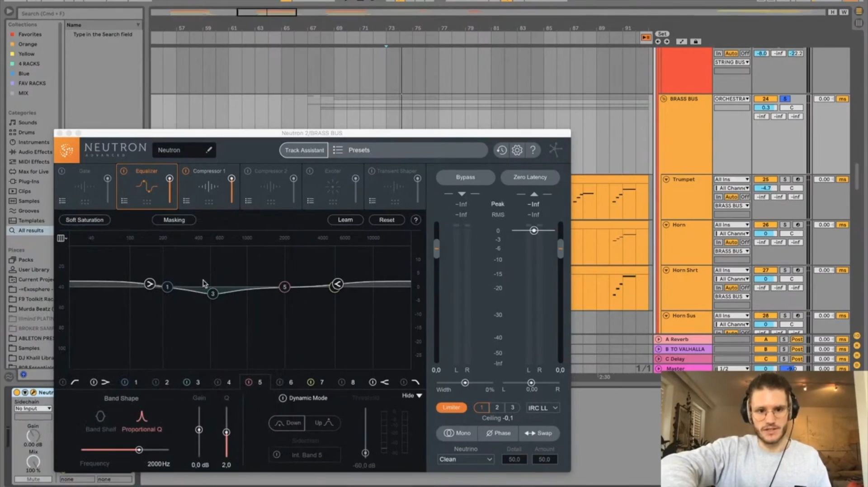
Task: Open the Sidechain No Input dropdown
Action: (33, 408)
